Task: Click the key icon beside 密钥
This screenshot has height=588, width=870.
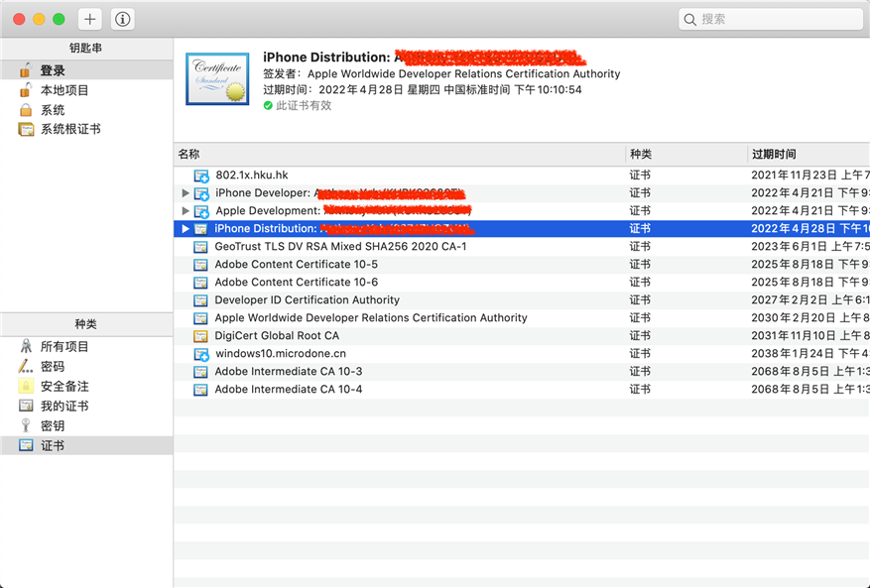Action: point(26,425)
